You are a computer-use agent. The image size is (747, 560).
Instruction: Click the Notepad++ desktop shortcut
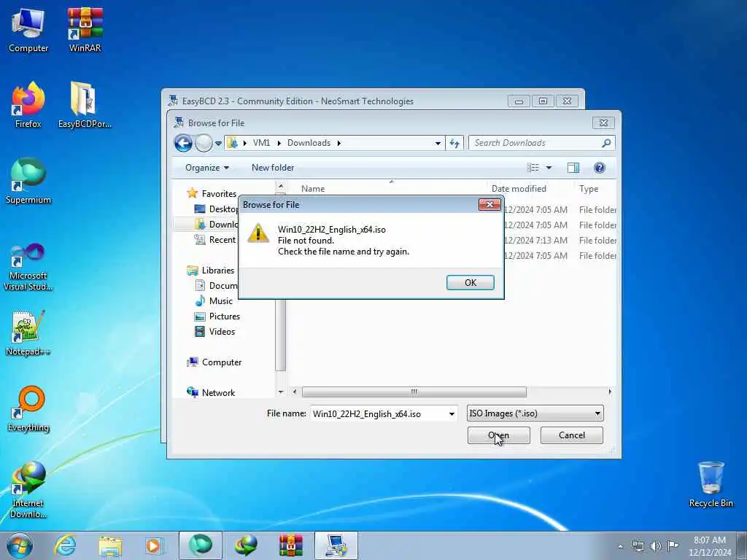[x=28, y=333]
